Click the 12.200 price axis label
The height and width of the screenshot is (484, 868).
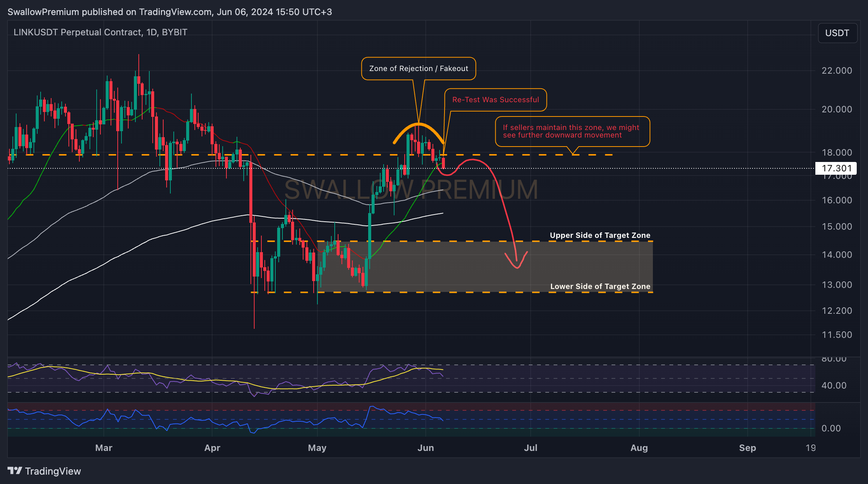coord(837,311)
